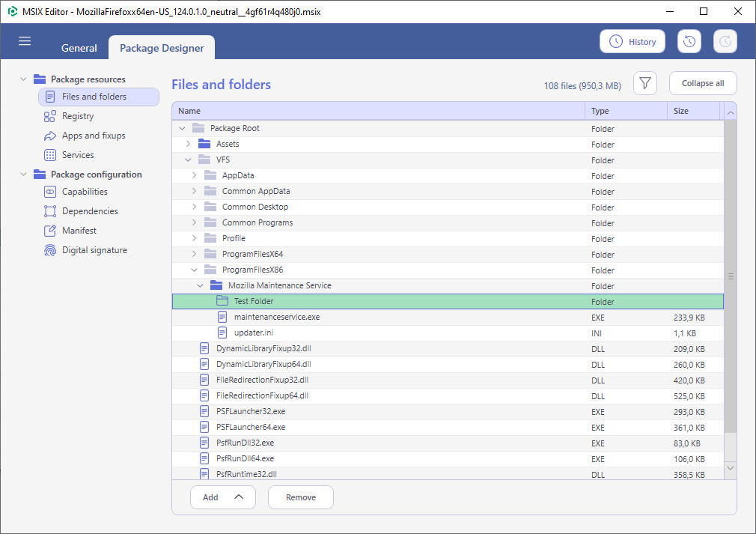
Task: Click the scrollbar down arrow
Action: pos(731,468)
